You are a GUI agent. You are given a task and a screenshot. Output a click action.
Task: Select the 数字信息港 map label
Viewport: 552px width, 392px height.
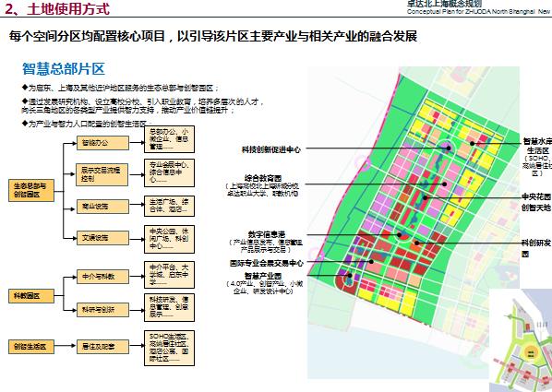[267, 234]
